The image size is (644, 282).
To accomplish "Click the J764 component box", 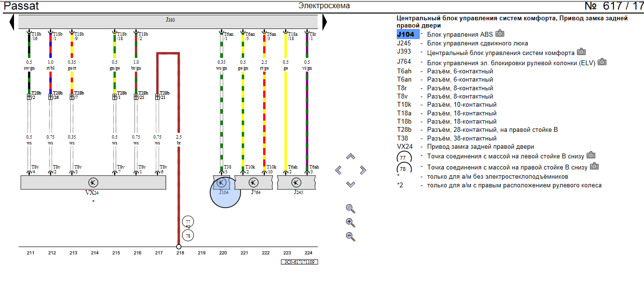I will click(254, 183).
